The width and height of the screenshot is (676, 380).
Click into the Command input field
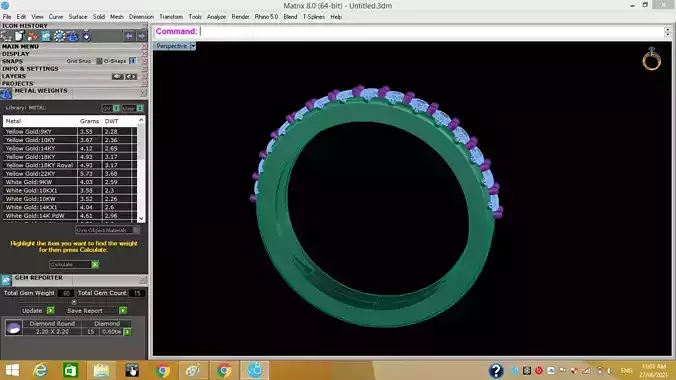click(431, 31)
